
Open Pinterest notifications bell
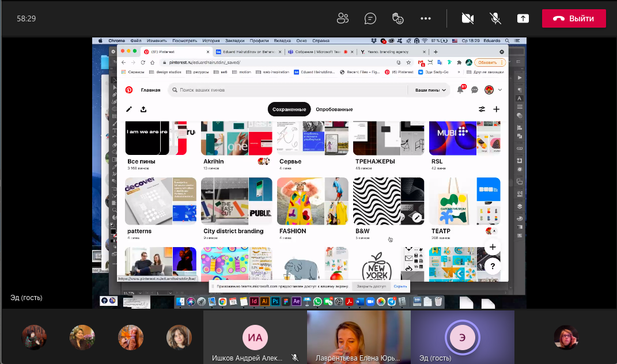tap(460, 90)
